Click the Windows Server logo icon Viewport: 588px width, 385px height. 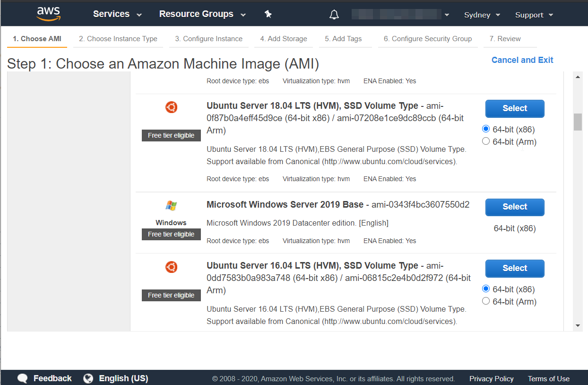171,206
